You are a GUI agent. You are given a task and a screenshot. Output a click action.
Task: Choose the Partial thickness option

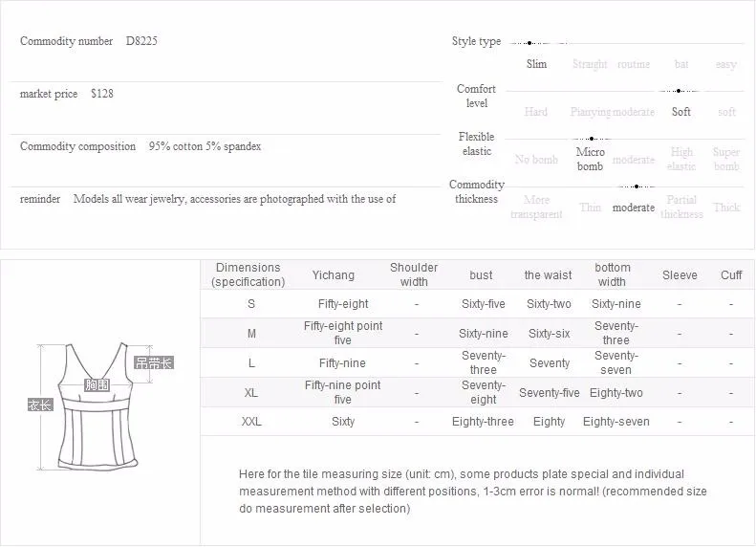click(681, 207)
